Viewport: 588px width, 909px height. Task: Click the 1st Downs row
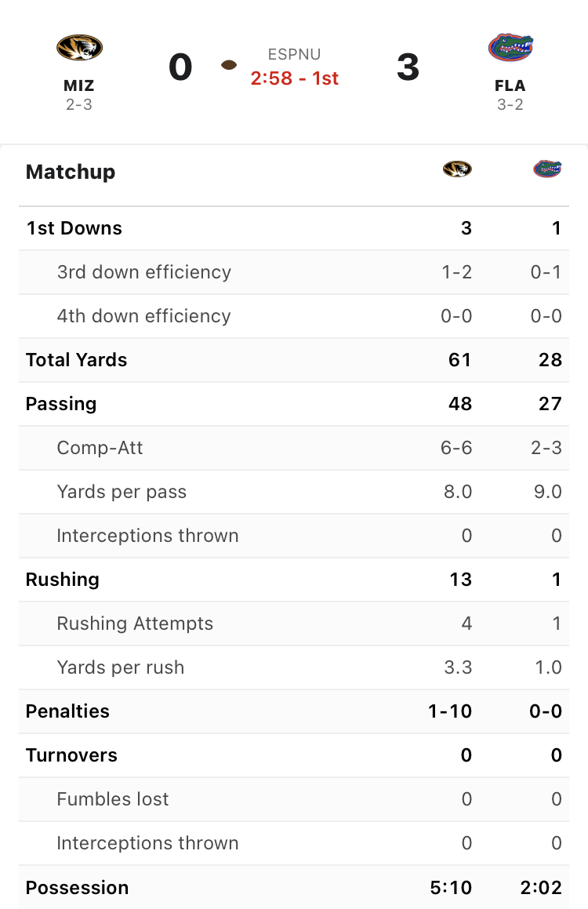[294, 228]
